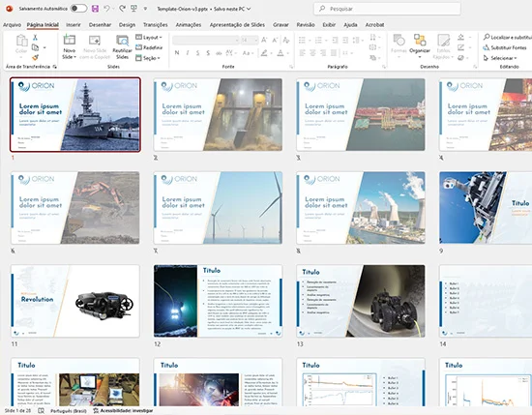Toggle italic I formatting
532x415 pixels.
pos(188,53)
